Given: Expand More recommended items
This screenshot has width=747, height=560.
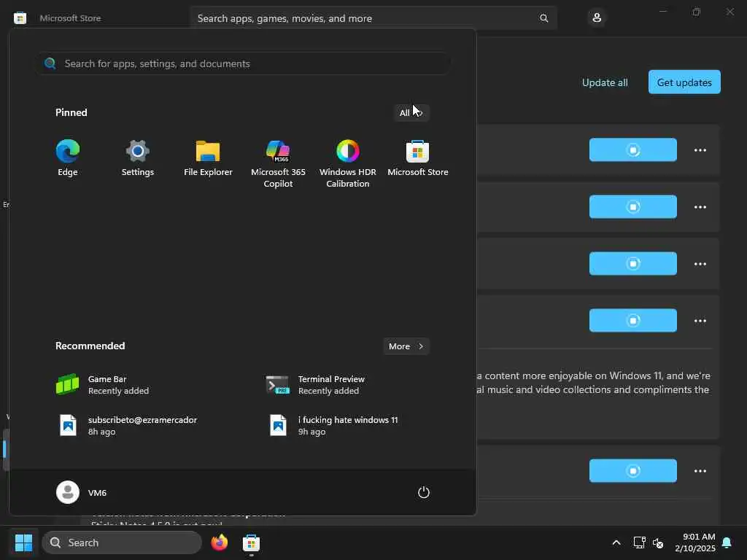Looking at the screenshot, I should [406, 346].
